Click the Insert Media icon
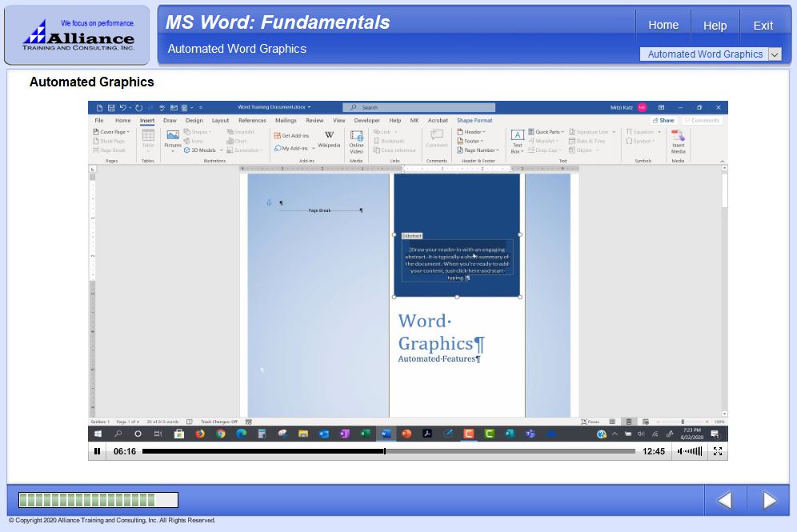The height and width of the screenshot is (532, 797). coord(678,141)
